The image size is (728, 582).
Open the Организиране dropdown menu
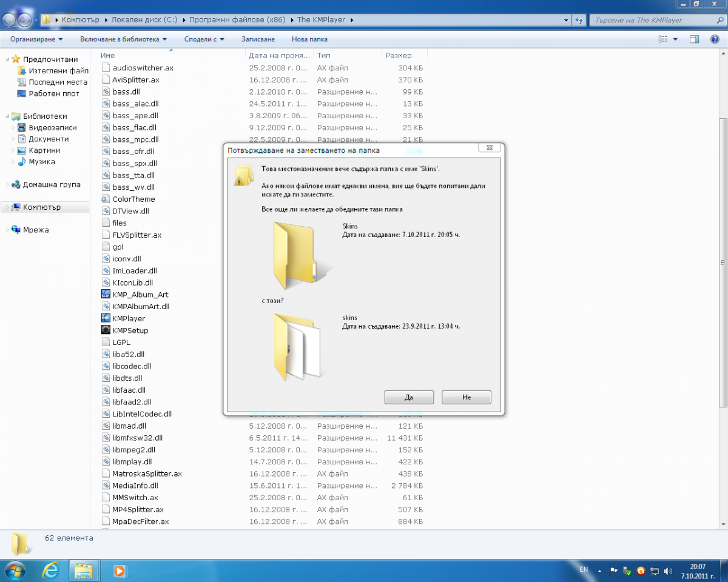click(x=36, y=39)
